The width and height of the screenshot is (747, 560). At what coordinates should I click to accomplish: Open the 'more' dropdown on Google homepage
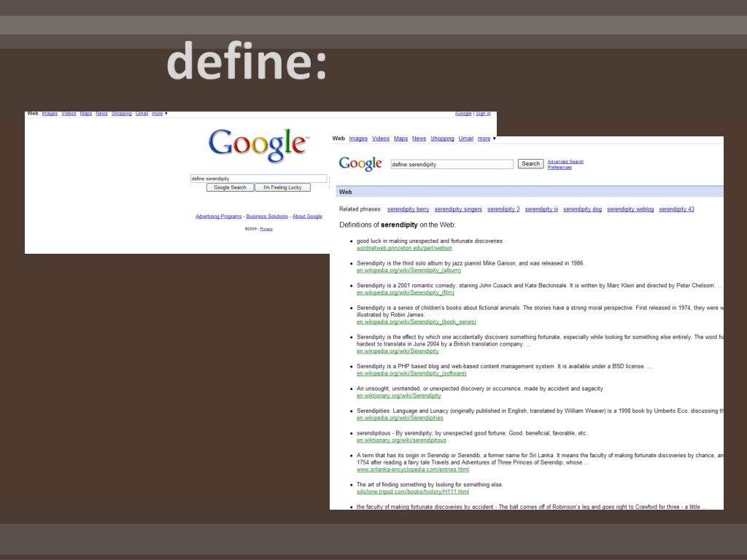160,114
